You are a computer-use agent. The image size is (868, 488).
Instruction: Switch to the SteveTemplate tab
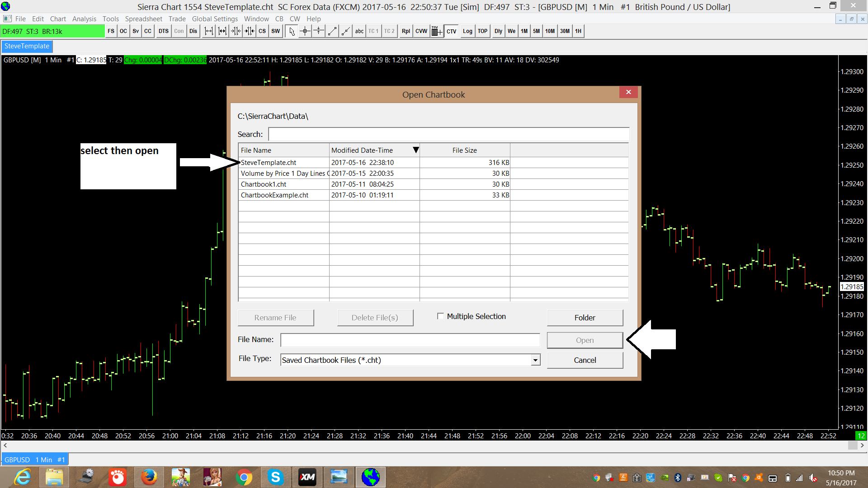coord(27,46)
